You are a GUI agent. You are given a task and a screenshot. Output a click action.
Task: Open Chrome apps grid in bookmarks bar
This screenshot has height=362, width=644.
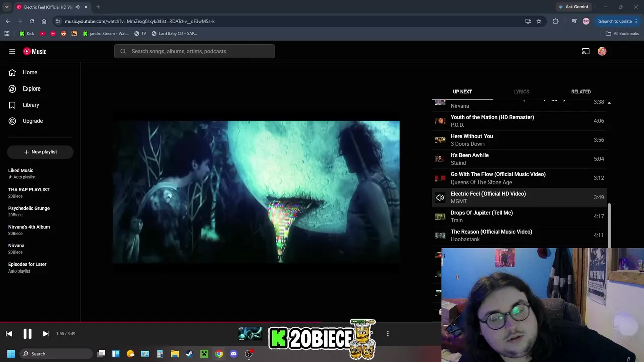point(7,34)
